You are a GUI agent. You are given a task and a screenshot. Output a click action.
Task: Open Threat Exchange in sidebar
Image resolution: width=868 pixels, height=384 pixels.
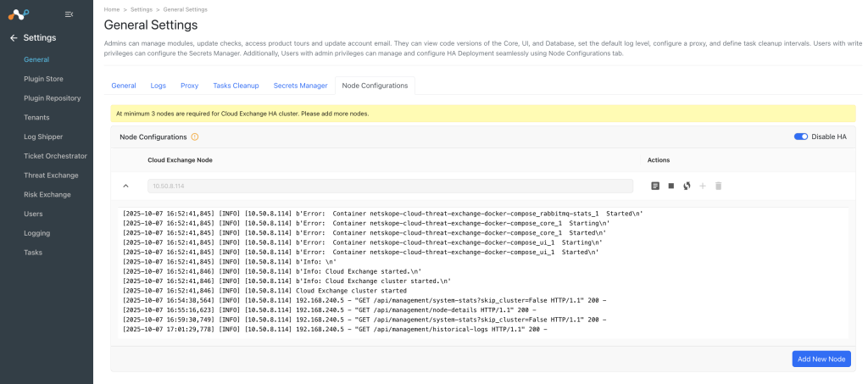[51, 175]
